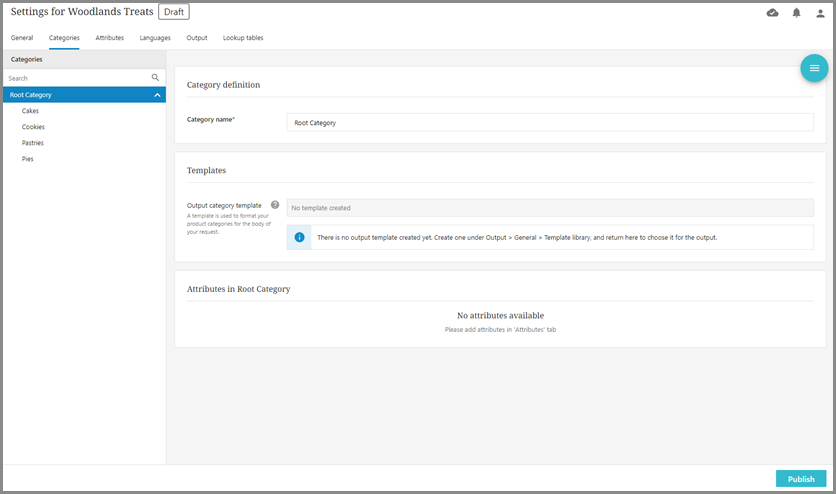Click the blue info icon in Templates
This screenshot has width=836, height=494.
(299, 237)
